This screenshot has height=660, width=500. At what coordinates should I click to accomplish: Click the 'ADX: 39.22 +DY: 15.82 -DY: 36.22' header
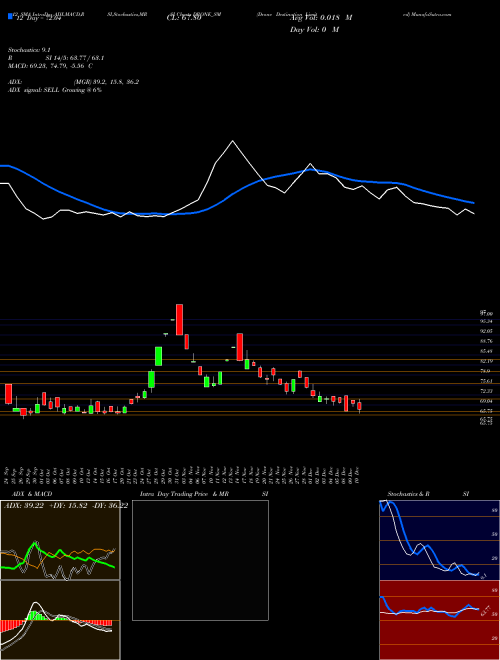[66, 506]
